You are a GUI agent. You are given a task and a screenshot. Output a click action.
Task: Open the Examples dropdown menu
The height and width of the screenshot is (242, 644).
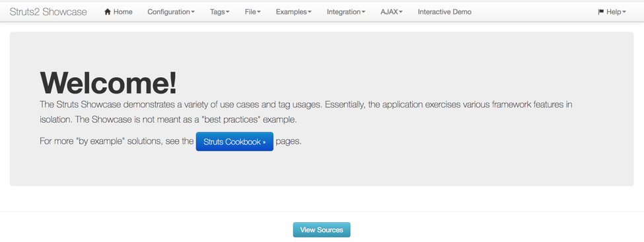[294, 12]
